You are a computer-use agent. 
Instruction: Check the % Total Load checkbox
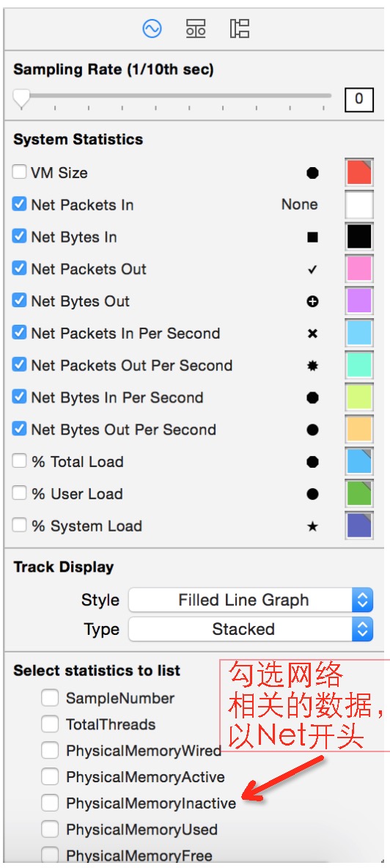19,461
